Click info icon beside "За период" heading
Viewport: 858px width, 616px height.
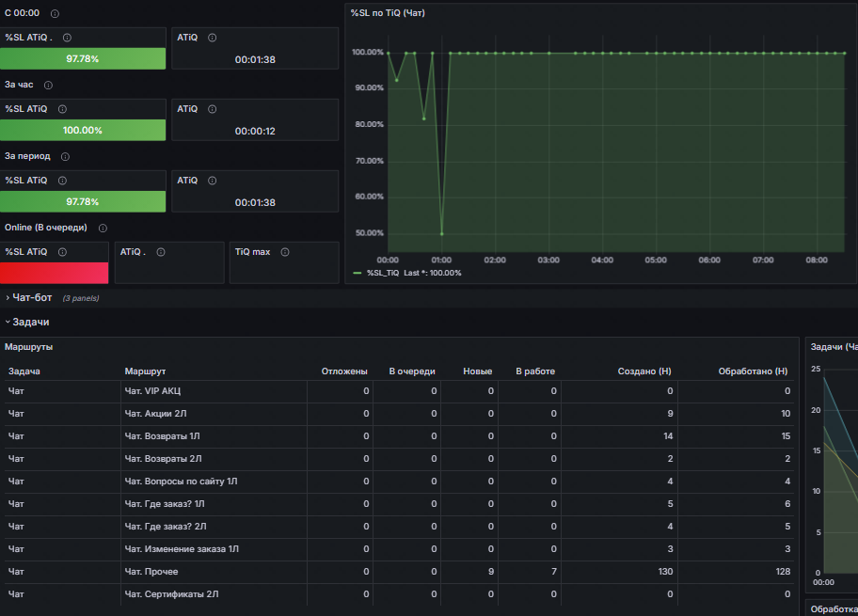[65, 157]
